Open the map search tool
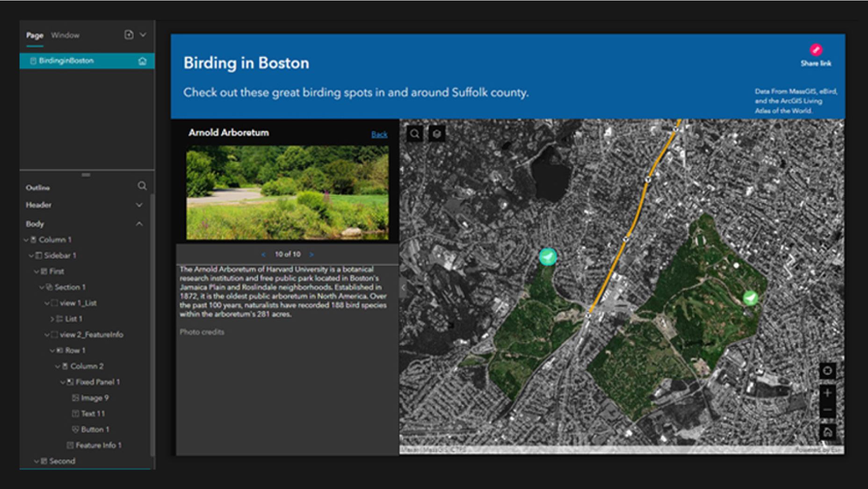 [x=414, y=133]
